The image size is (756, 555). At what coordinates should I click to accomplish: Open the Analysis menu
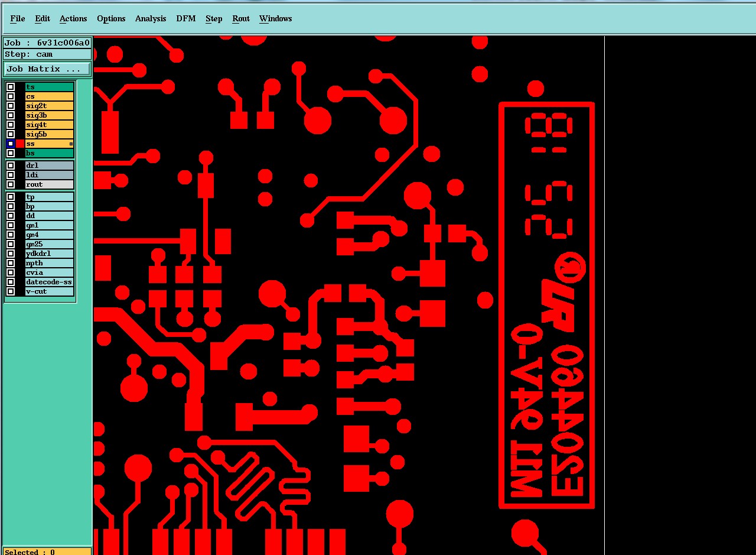pos(151,18)
